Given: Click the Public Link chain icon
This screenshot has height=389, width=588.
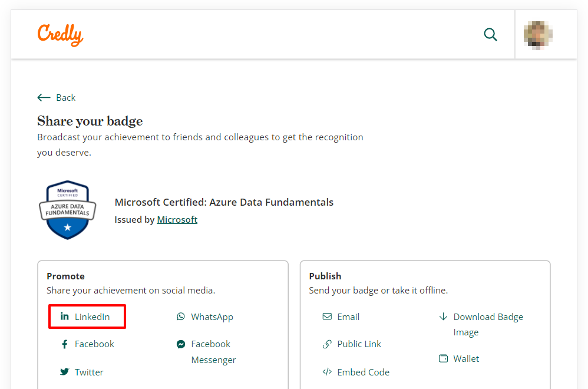Looking at the screenshot, I should pos(327,344).
